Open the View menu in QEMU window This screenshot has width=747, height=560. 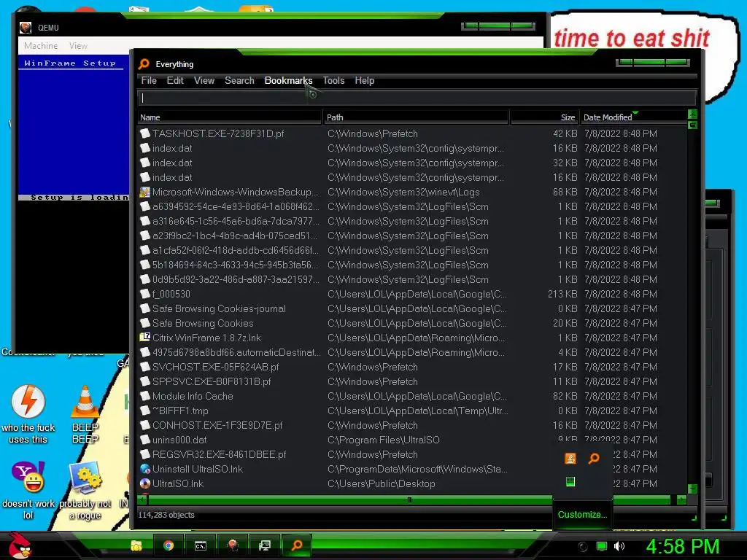pos(78,46)
